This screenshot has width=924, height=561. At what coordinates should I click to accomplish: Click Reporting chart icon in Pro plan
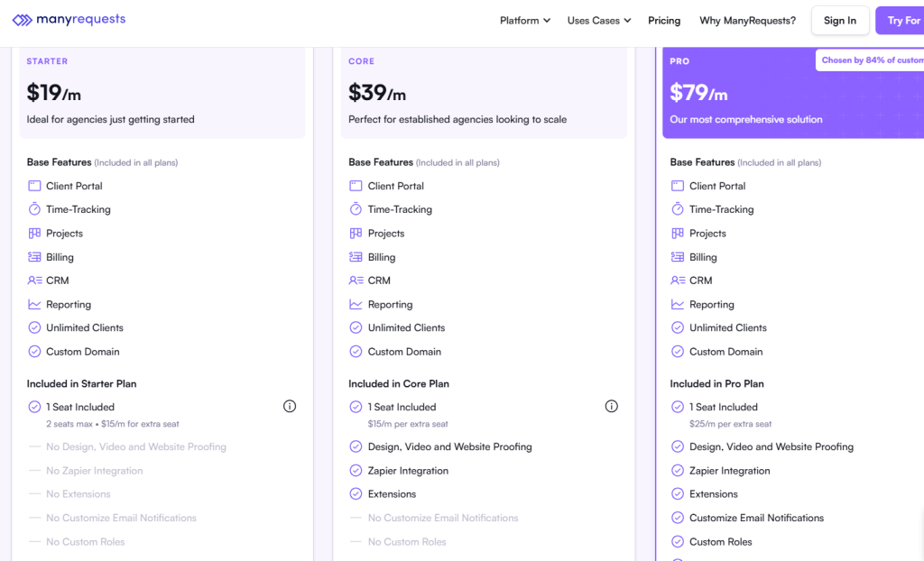[678, 304]
